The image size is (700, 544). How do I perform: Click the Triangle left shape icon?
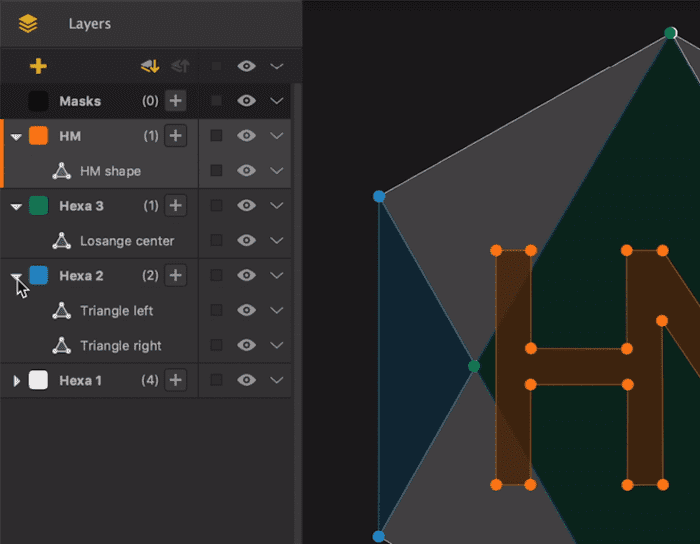click(62, 311)
